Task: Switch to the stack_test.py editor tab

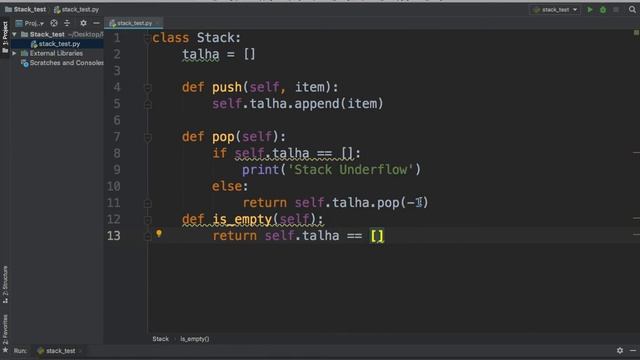Action: click(x=133, y=23)
